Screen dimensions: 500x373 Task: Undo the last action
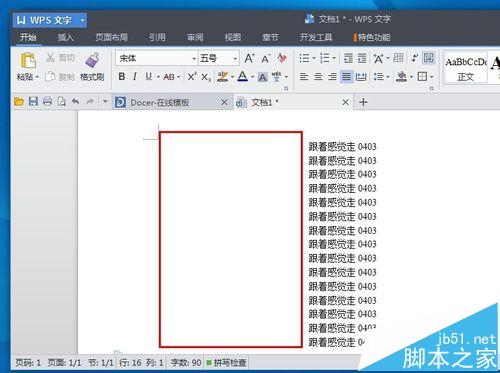pos(76,101)
